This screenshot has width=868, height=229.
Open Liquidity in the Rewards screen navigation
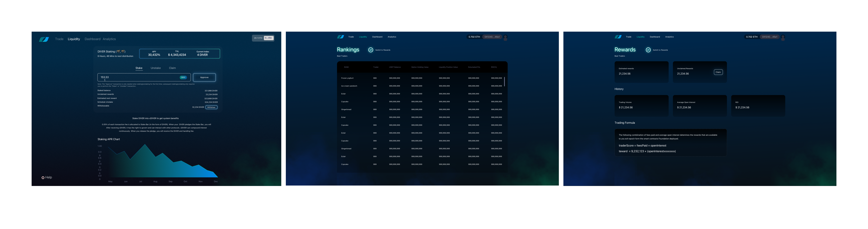pos(641,37)
